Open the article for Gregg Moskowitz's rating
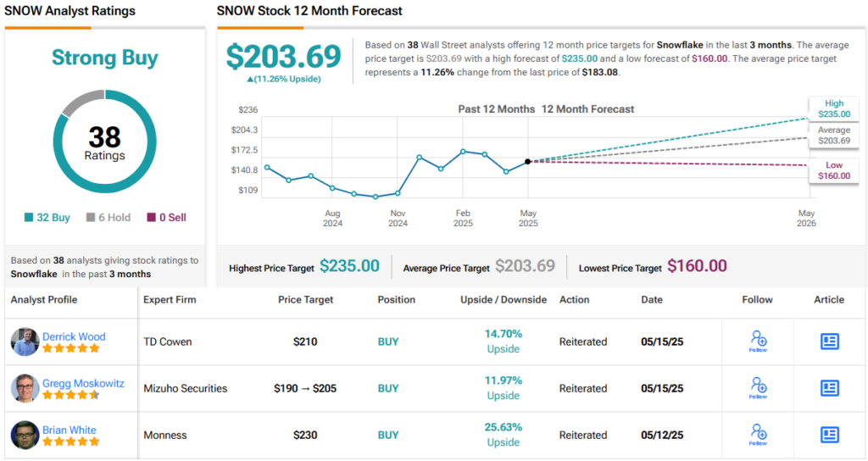868x461 pixels. [829, 388]
